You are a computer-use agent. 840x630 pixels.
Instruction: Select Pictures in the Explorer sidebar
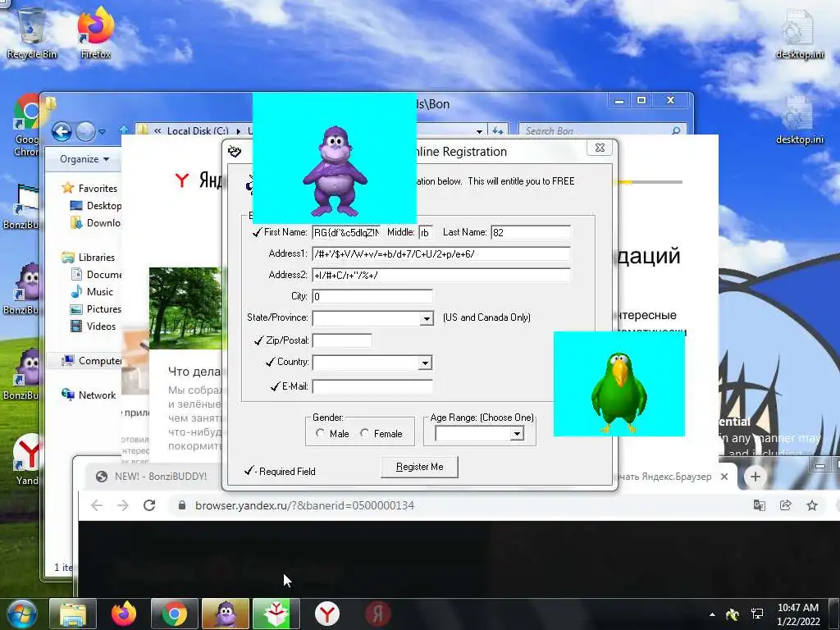coord(97,309)
